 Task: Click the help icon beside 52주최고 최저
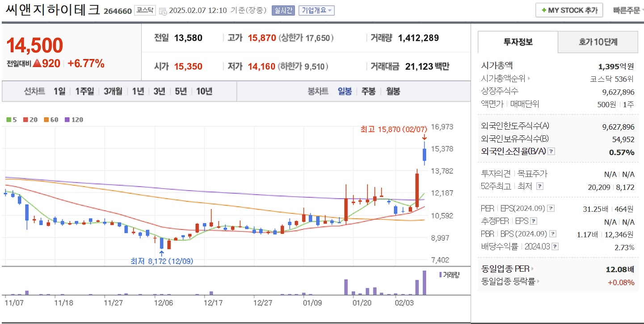tap(539, 186)
